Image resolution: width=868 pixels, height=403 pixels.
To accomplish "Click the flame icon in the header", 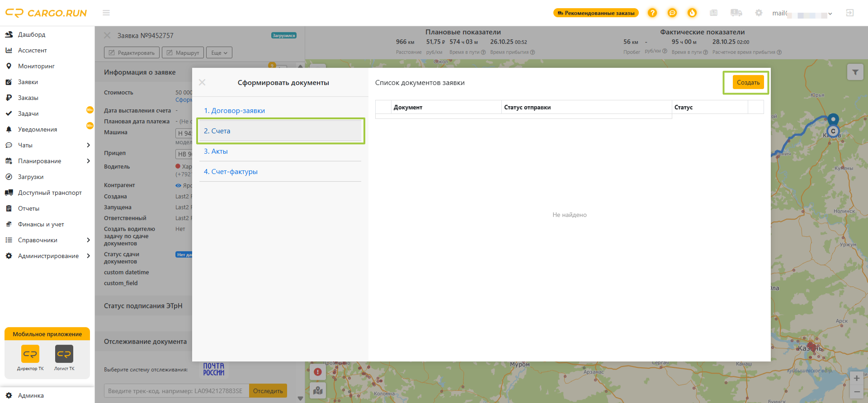I will tap(692, 13).
